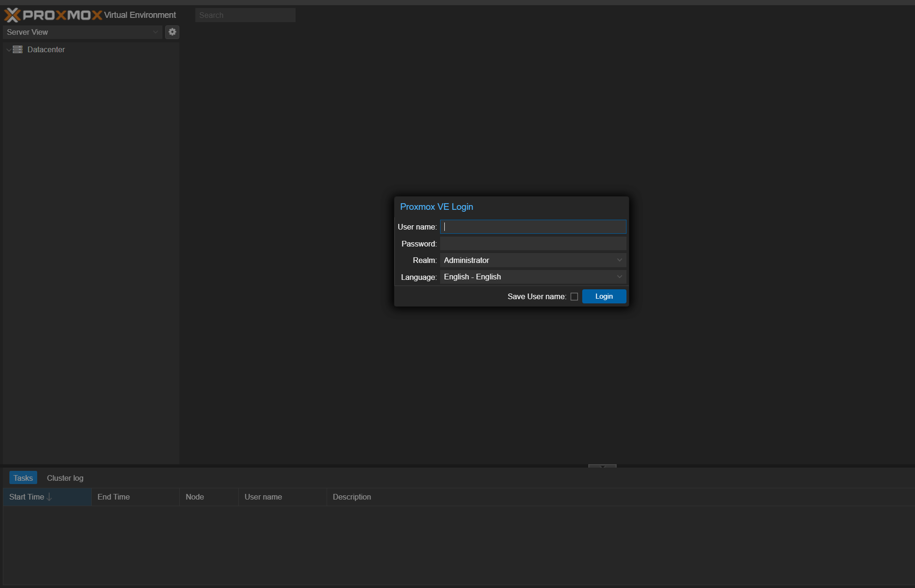This screenshot has width=915, height=588.
Task: Collapse the Datacenter tree node
Action: tap(8, 50)
